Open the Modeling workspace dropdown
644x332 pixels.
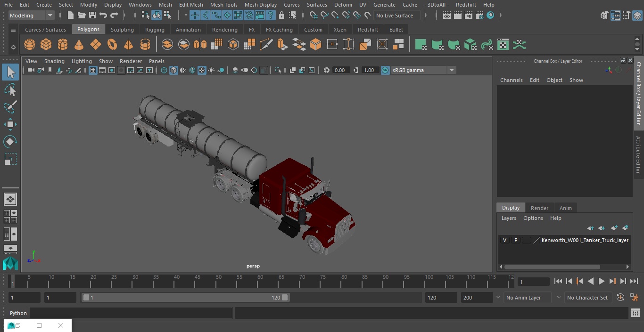(x=32, y=16)
